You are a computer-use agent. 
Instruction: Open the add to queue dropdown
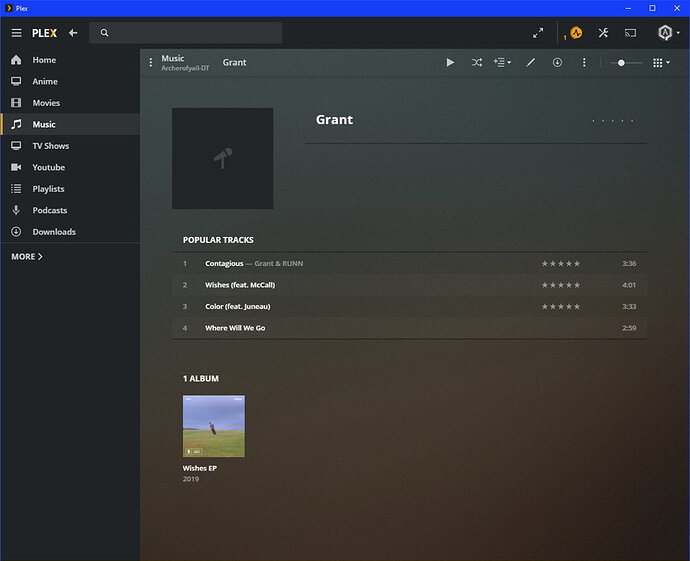(502, 62)
